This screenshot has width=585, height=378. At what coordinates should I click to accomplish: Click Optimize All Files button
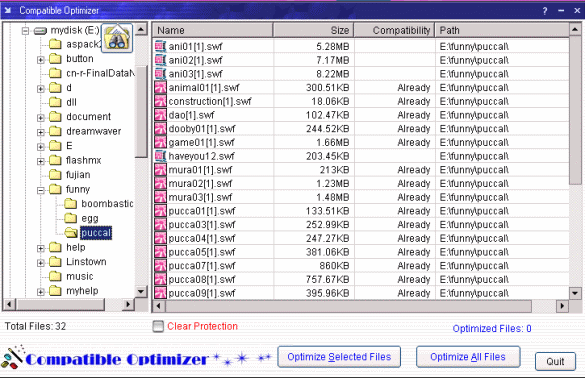468,357
